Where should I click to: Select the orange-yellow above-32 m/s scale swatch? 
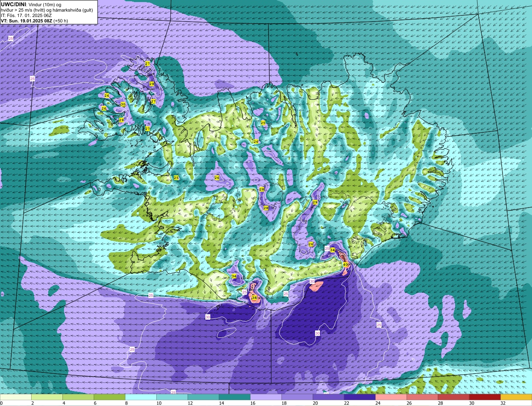pyautogui.click(x=516, y=397)
